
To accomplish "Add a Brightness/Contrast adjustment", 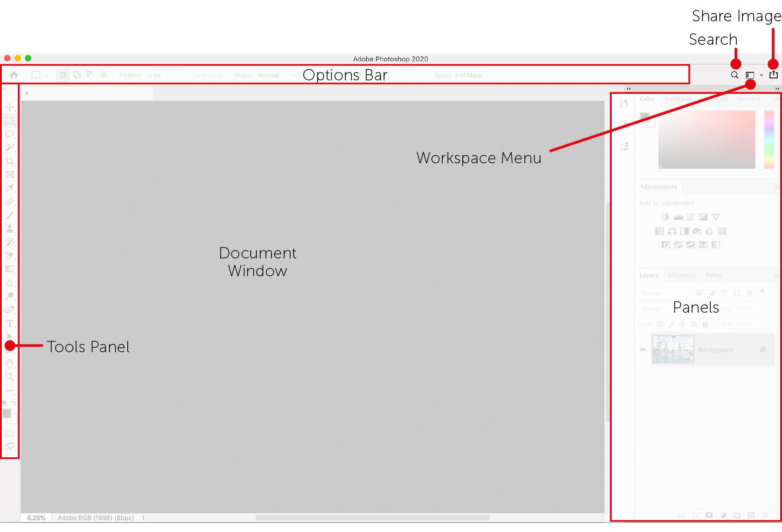I will pyautogui.click(x=666, y=217).
